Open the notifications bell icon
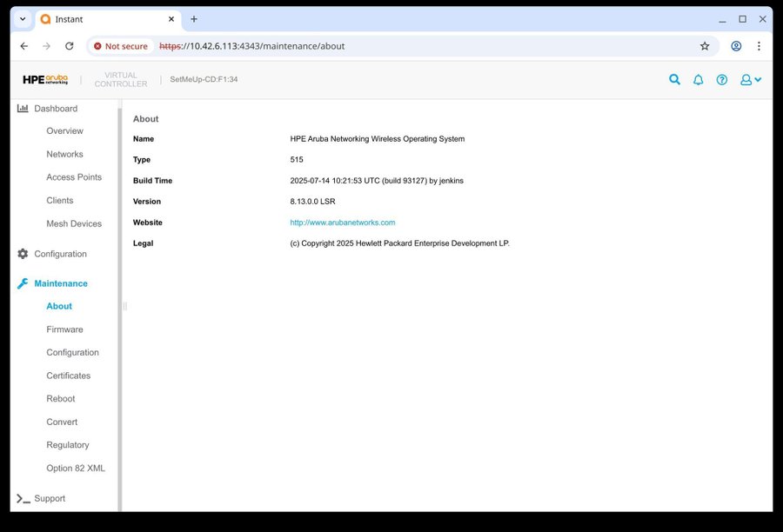This screenshot has width=783, height=532. [698, 80]
